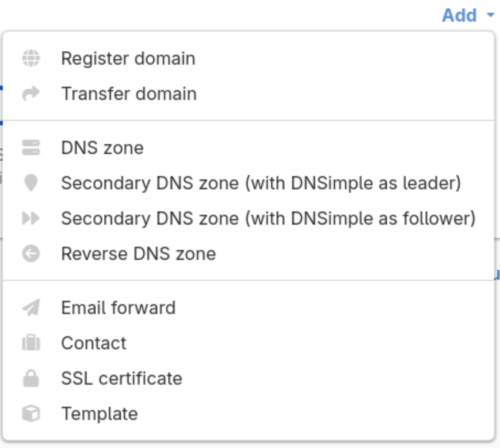The width and height of the screenshot is (500, 448).
Task: Select Register domain from the menu
Action: pos(128,58)
